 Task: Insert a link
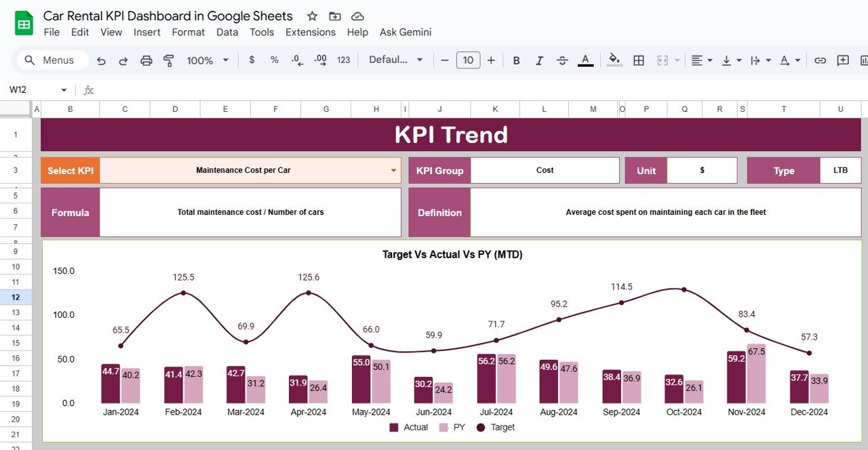(x=820, y=60)
